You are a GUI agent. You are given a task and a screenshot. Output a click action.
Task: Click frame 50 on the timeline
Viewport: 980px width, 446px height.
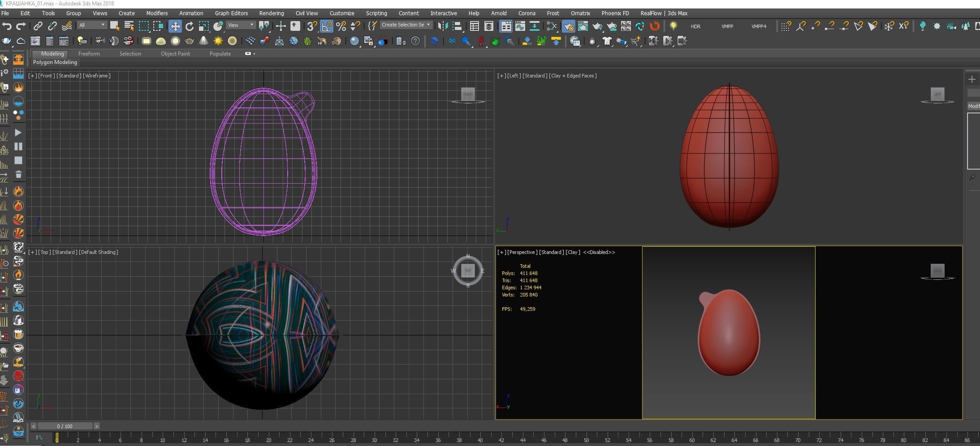pos(586,439)
